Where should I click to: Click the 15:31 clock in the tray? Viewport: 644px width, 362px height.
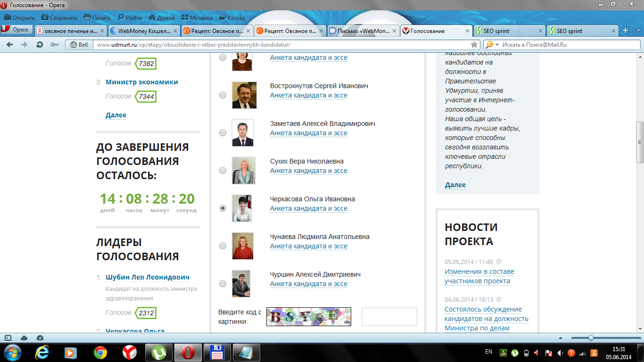[618, 349]
